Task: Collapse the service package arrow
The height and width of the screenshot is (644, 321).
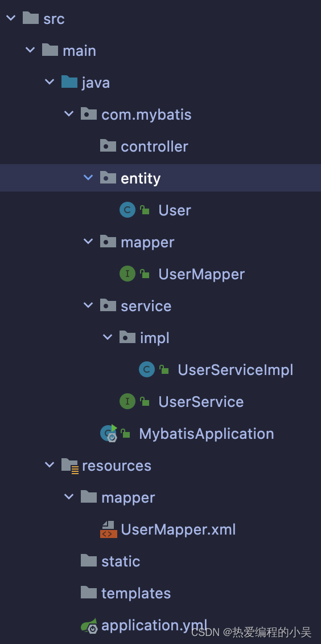Action: tap(89, 305)
